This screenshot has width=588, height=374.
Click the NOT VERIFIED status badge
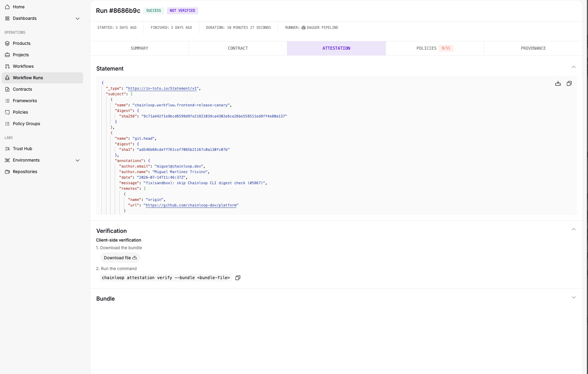coord(183,11)
